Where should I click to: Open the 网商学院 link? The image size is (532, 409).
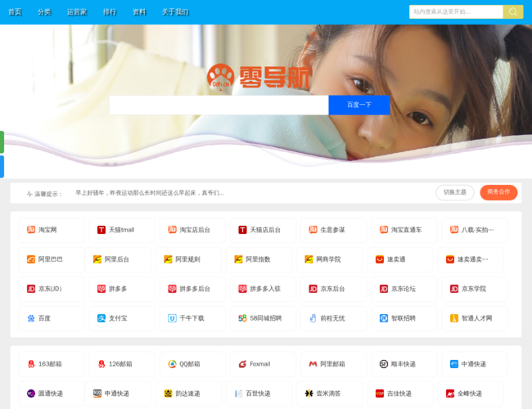click(x=330, y=259)
